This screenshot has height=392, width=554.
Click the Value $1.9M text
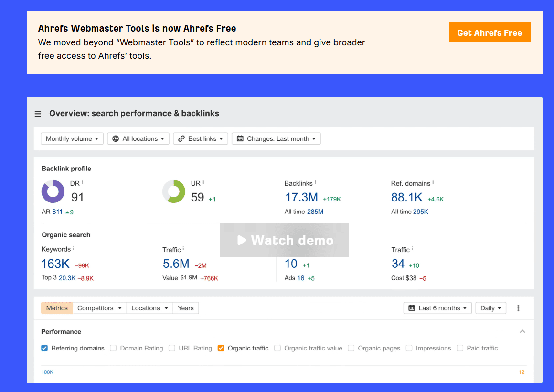[180, 278]
